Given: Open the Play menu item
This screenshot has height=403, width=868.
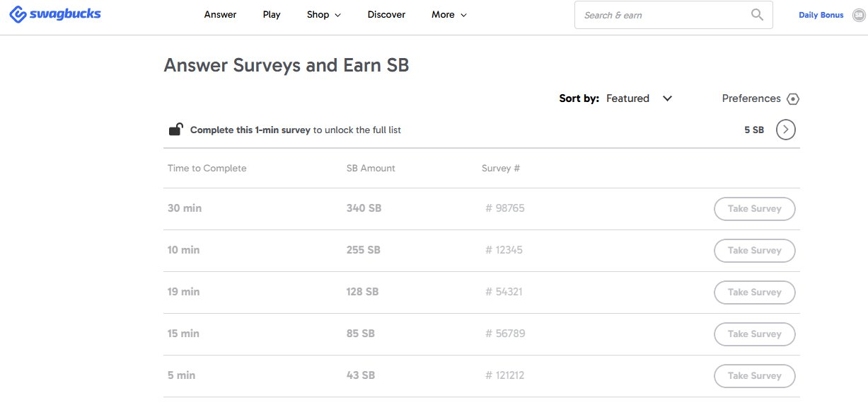Looking at the screenshot, I should pos(272,14).
